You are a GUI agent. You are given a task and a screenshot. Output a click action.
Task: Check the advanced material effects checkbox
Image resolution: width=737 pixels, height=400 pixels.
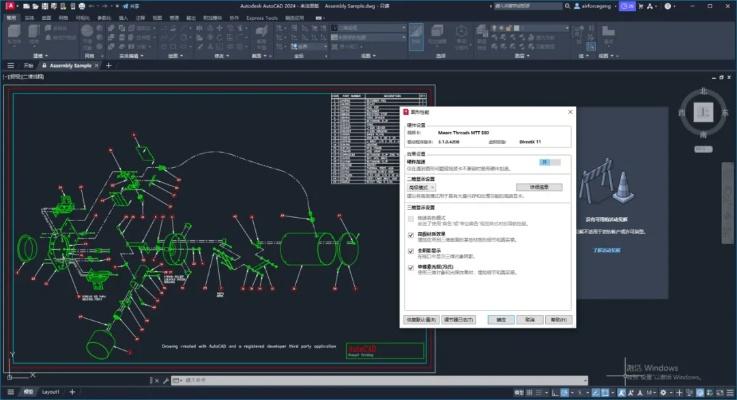(x=411, y=235)
